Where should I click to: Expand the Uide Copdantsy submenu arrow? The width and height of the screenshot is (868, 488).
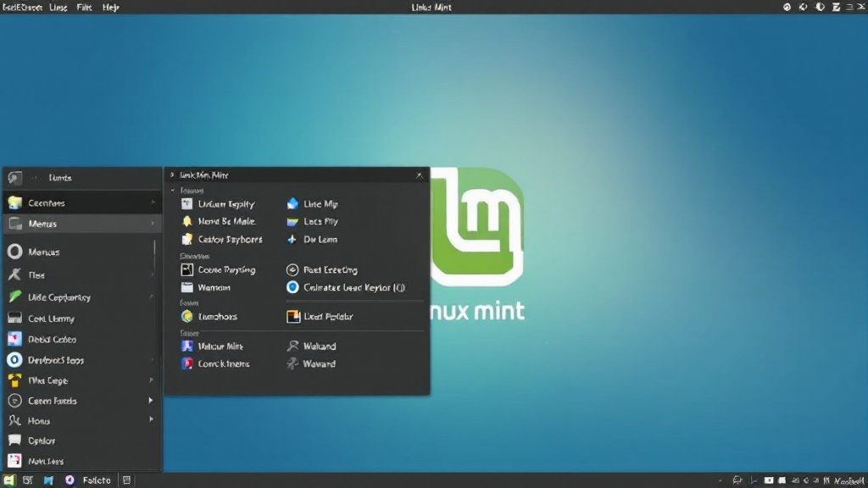tap(151, 297)
